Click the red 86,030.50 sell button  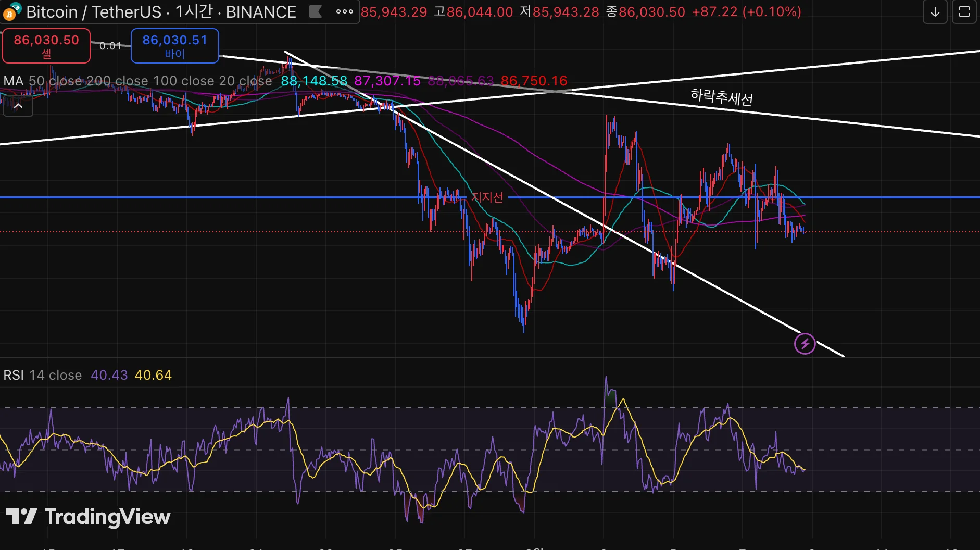click(46, 46)
